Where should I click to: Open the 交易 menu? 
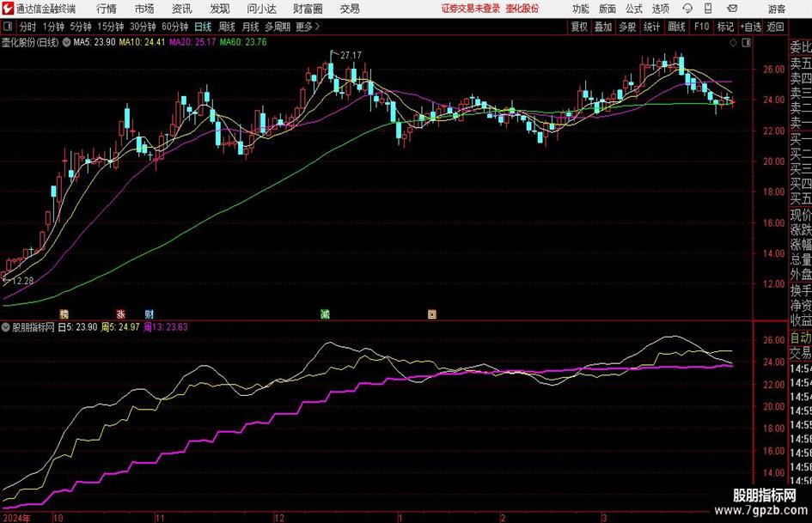pyautogui.click(x=350, y=9)
